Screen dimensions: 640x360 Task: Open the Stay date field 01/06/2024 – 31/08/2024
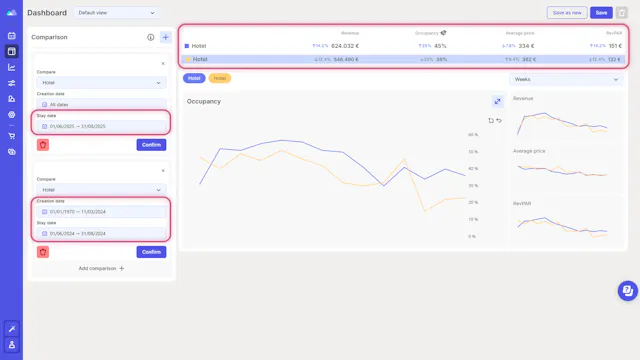point(101,233)
